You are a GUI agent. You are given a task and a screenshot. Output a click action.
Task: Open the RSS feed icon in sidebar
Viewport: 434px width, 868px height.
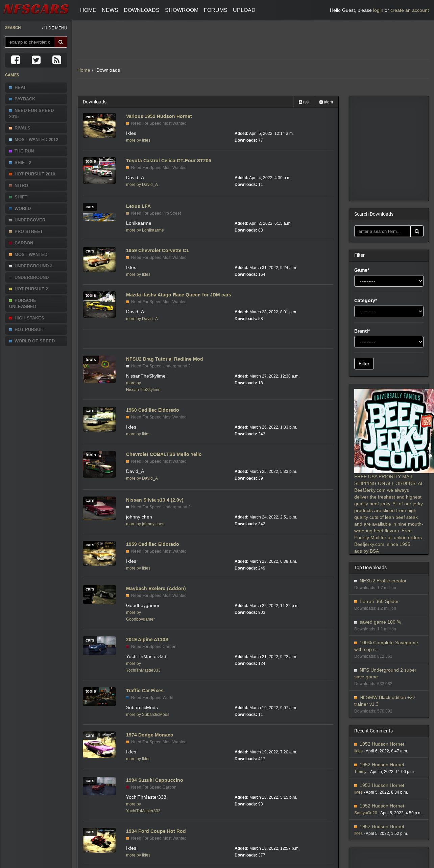[57, 60]
